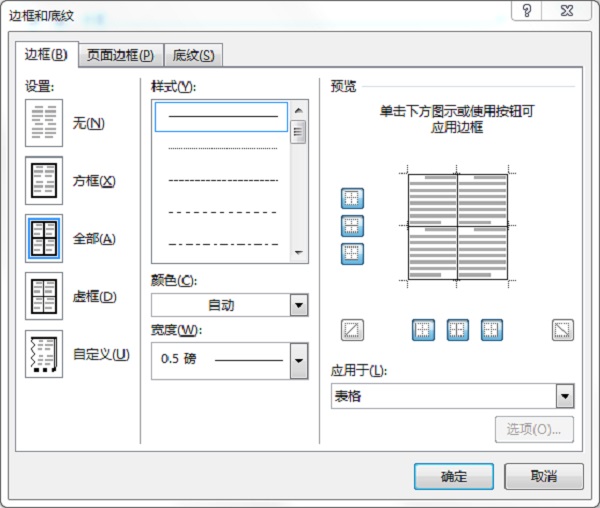Pick the 虚框 (Grid) border setting

coord(44,297)
